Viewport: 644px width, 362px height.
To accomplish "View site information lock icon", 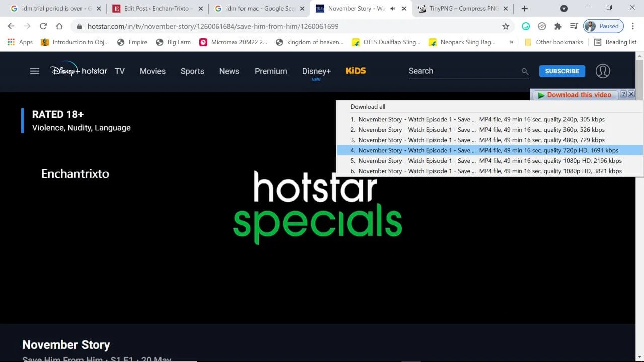I will tap(79, 26).
